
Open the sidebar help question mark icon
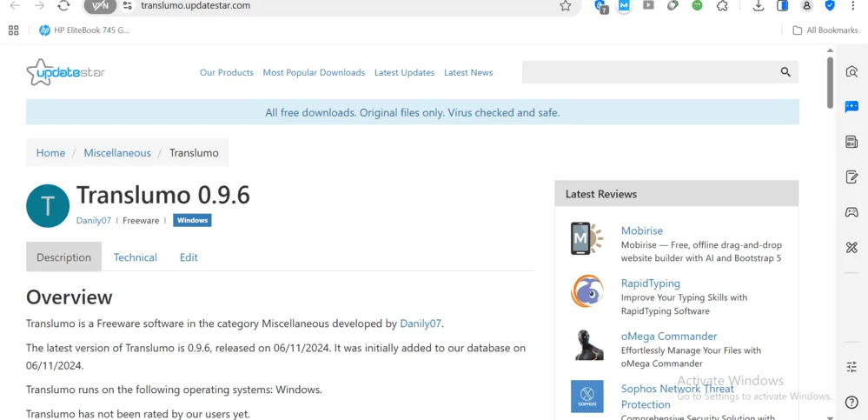(x=851, y=402)
